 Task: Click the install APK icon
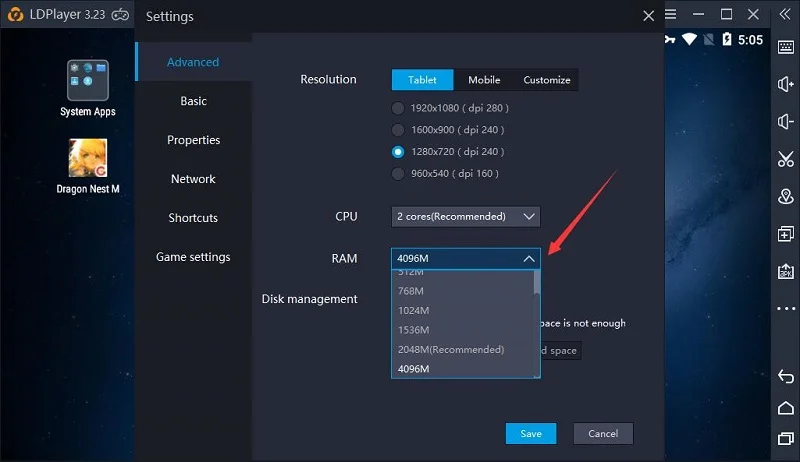tap(786, 271)
